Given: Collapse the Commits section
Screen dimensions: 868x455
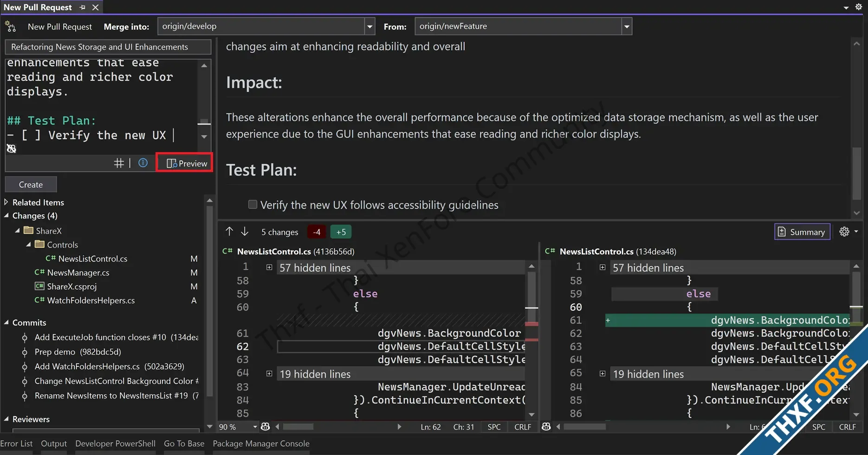Looking at the screenshot, I should [x=6, y=322].
